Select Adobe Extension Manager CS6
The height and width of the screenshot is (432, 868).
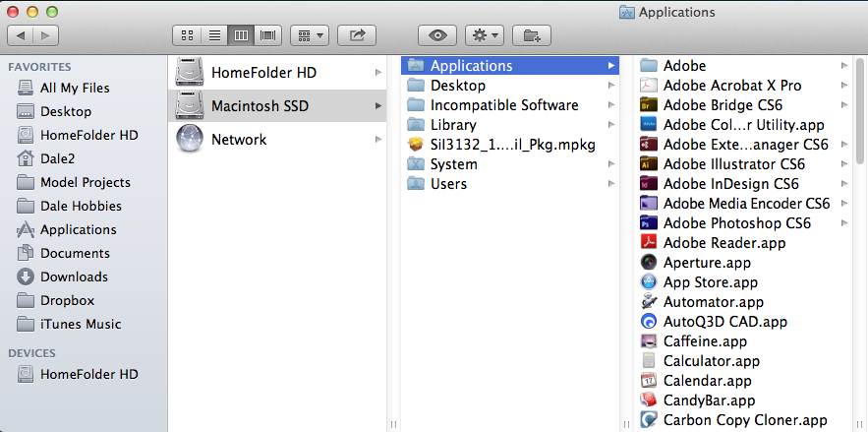click(744, 145)
